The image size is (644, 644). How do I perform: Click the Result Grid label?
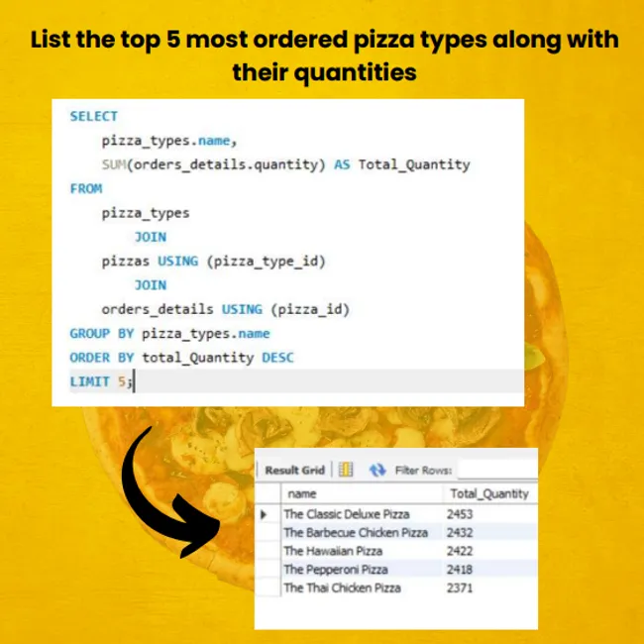[x=295, y=470]
